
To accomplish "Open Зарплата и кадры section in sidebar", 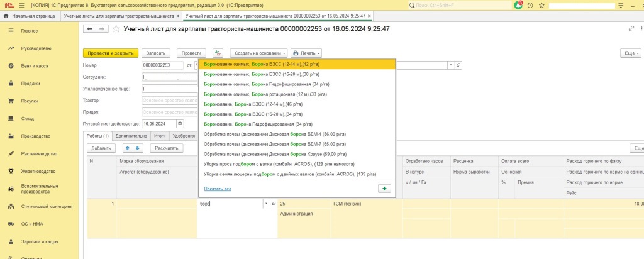I will point(40,241).
